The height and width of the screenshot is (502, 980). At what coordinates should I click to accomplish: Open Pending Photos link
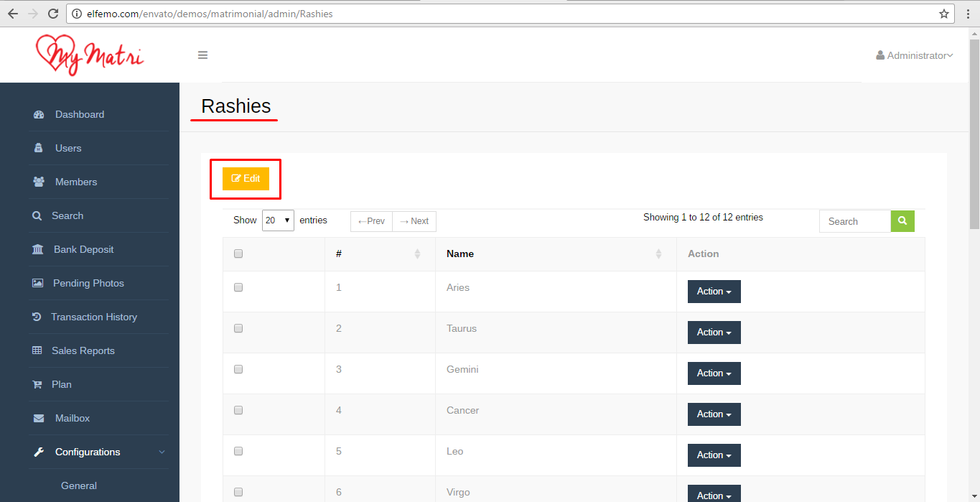(88, 284)
